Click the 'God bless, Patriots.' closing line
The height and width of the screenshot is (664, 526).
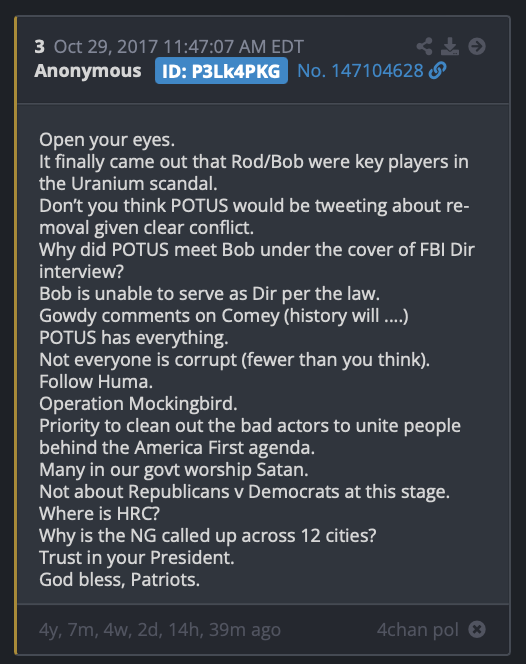click(x=119, y=580)
